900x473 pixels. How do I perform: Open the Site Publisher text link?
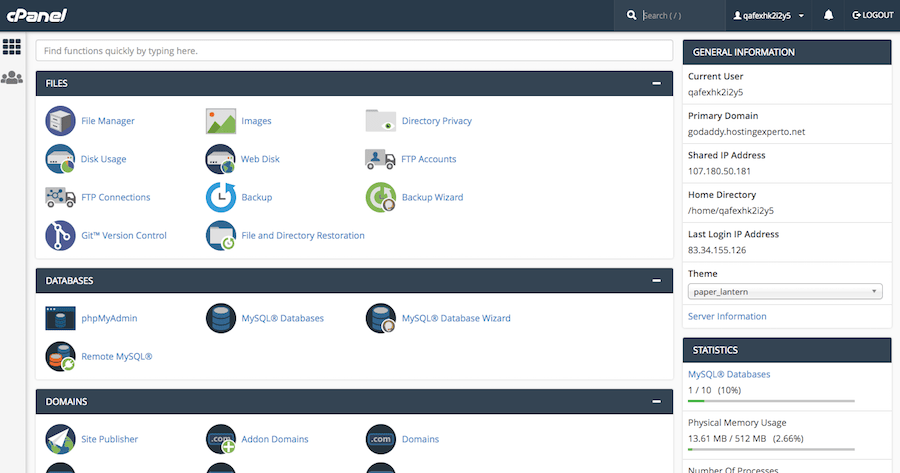pos(110,439)
